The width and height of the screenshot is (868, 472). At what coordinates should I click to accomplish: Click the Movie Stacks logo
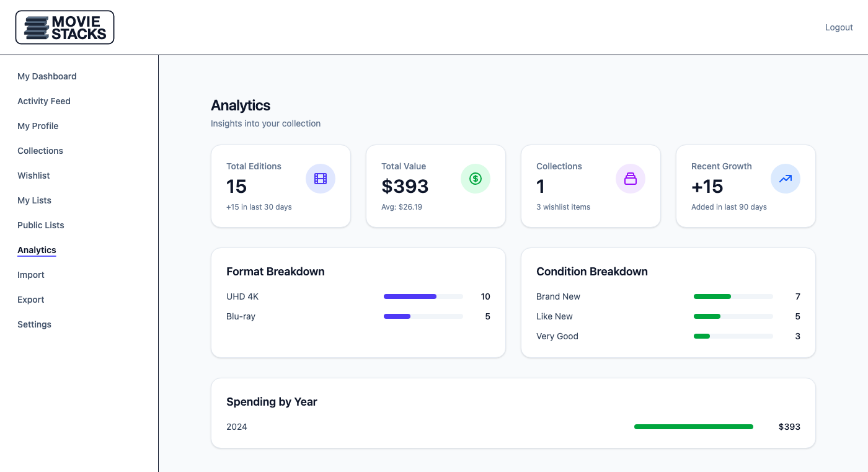pos(65,27)
